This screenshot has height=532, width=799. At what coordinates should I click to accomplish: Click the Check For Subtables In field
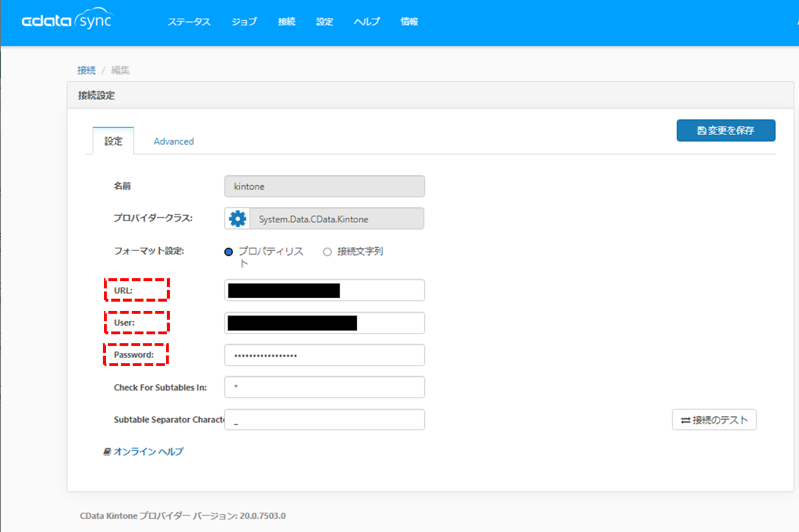[324, 387]
